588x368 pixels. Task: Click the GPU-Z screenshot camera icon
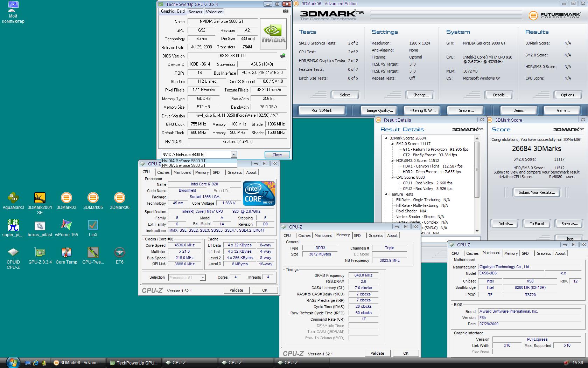tap(286, 11)
